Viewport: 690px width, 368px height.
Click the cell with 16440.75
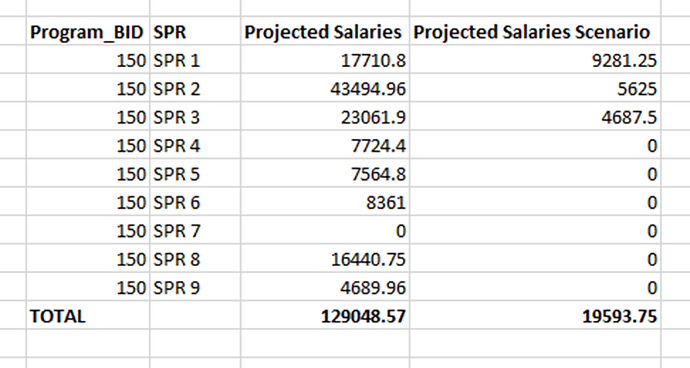pos(325,259)
